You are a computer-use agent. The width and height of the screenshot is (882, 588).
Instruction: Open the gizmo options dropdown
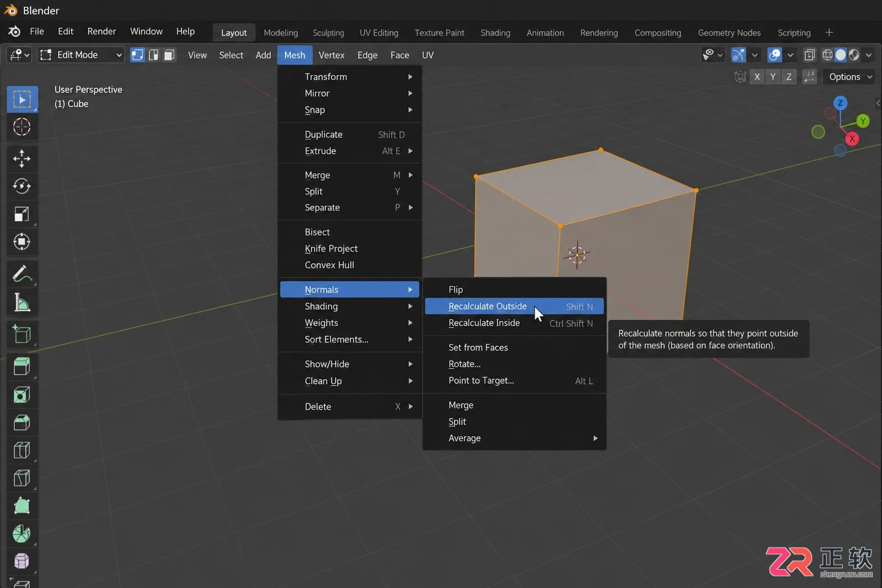(x=755, y=55)
